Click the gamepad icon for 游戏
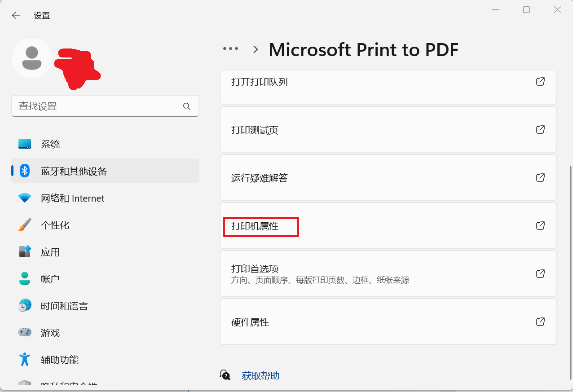This screenshot has width=573, height=392. pos(25,332)
